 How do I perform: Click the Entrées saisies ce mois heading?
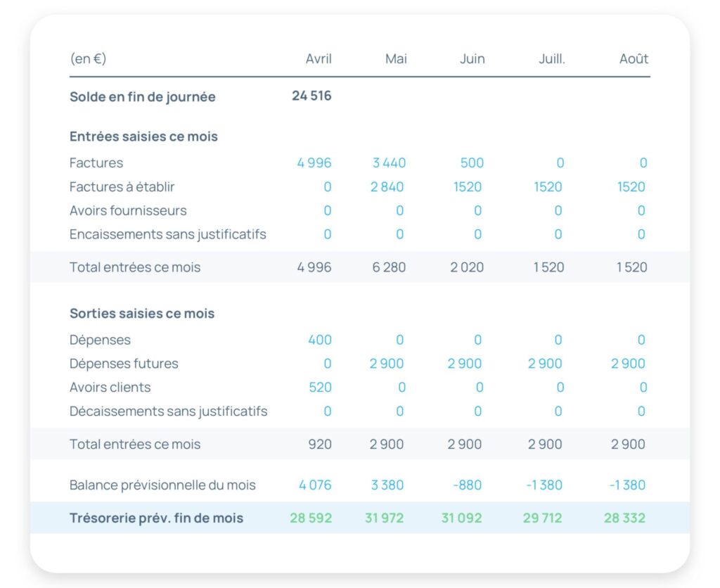pos(143,136)
